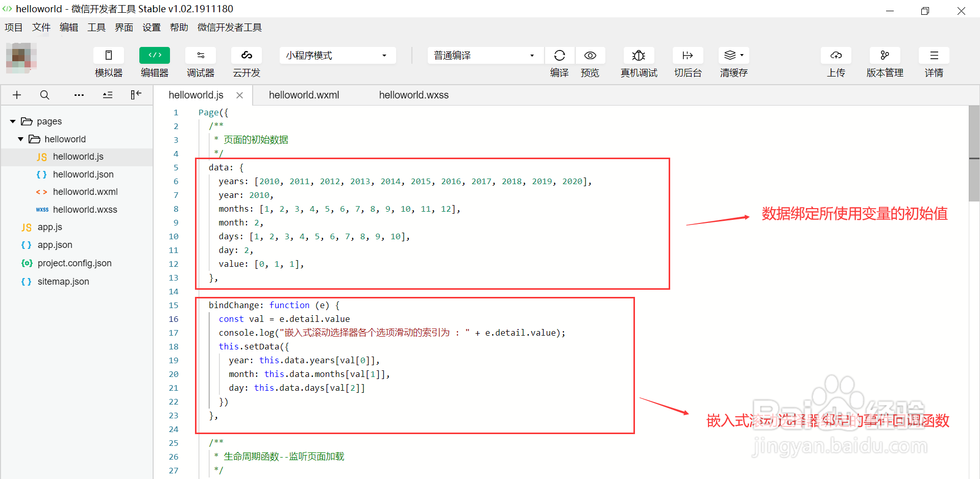Open the 帮助 menu
The image size is (980, 479).
(x=179, y=28)
